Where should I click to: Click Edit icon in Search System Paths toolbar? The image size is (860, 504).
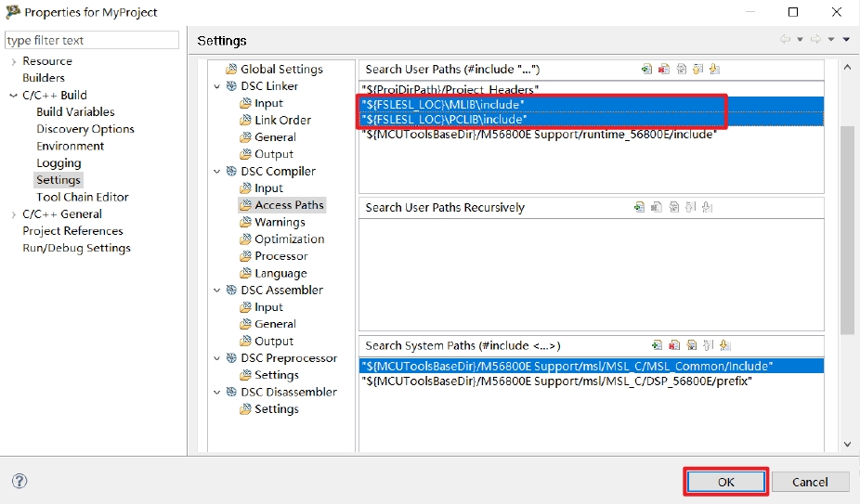pos(691,345)
